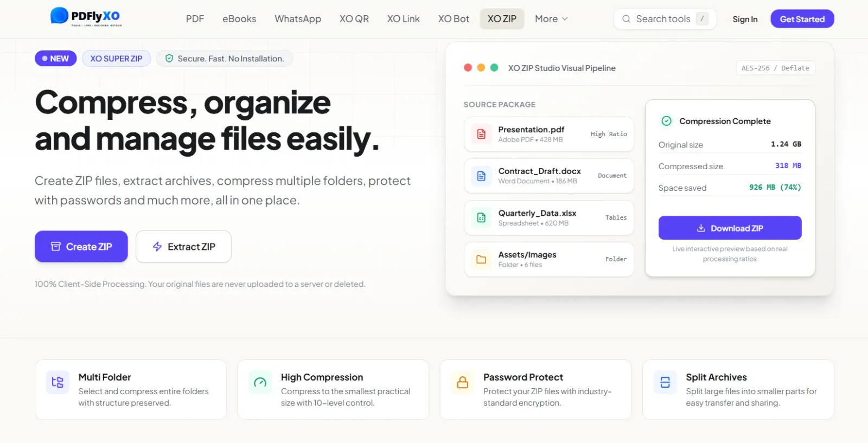Click the Extract ZIP button
The width and height of the screenshot is (868, 443).
point(183,247)
